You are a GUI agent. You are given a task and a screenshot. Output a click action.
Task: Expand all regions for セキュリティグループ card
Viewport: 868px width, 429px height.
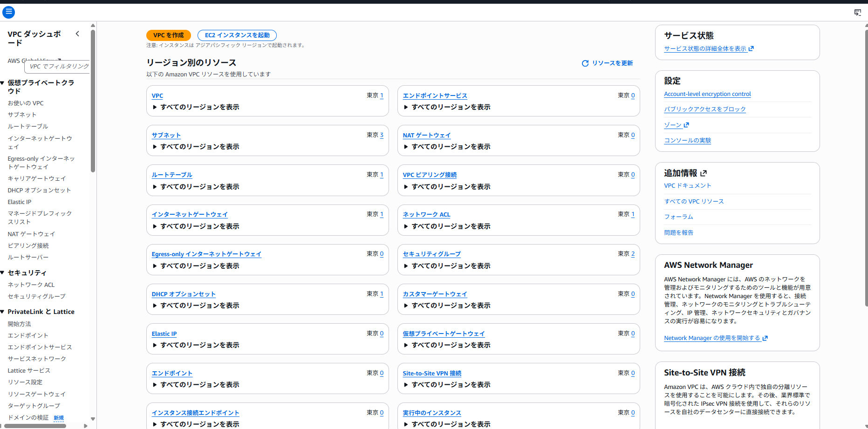447,266
